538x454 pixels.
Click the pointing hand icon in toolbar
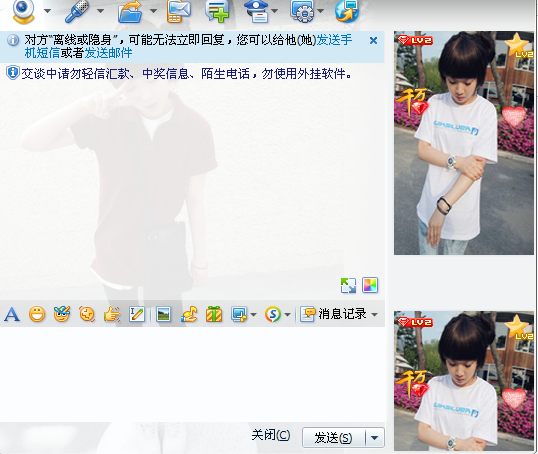pos(112,314)
